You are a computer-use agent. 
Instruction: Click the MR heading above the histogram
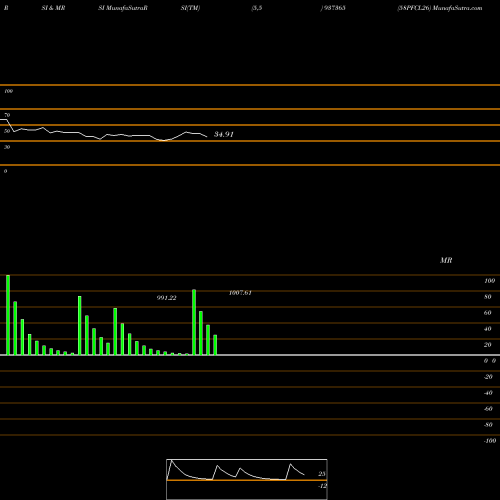[x=446, y=260]
